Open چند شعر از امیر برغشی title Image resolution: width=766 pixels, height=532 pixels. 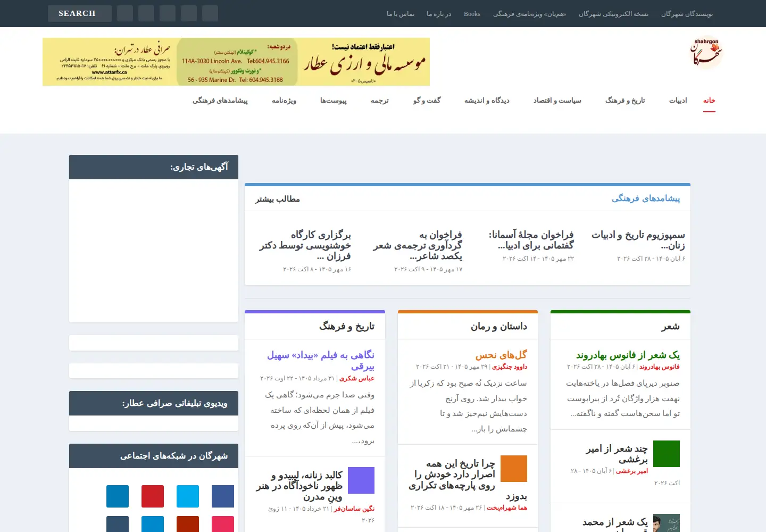617,454
